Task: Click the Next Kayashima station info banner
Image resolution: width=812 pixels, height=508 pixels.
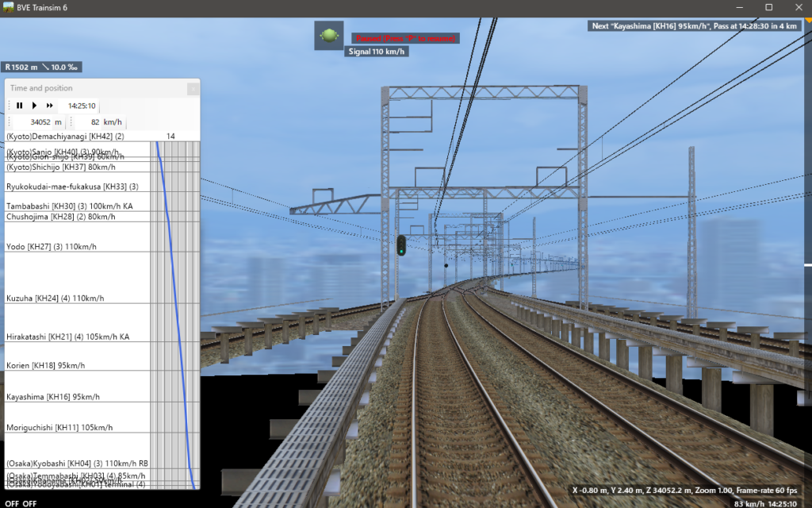Action: point(695,26)
